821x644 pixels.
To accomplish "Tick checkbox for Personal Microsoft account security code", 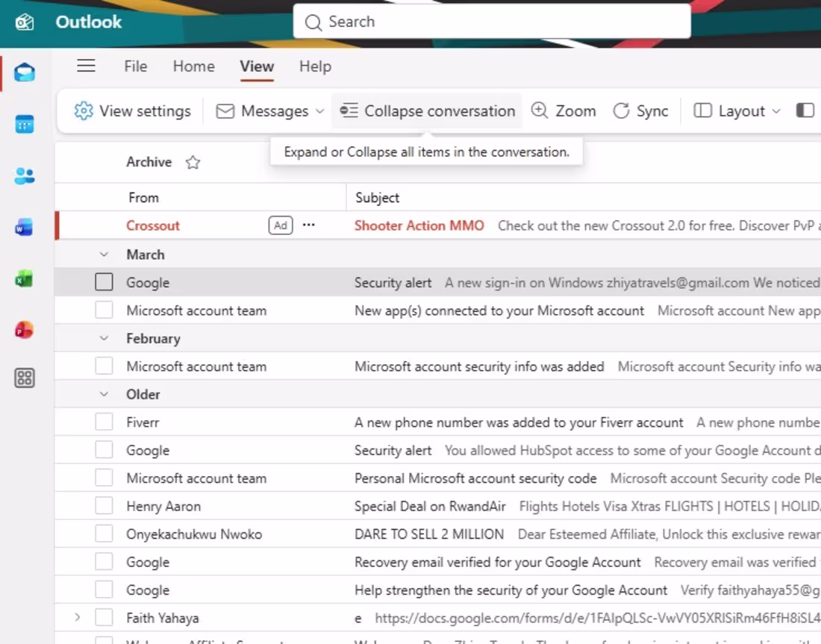I will [x=104, y=478].
